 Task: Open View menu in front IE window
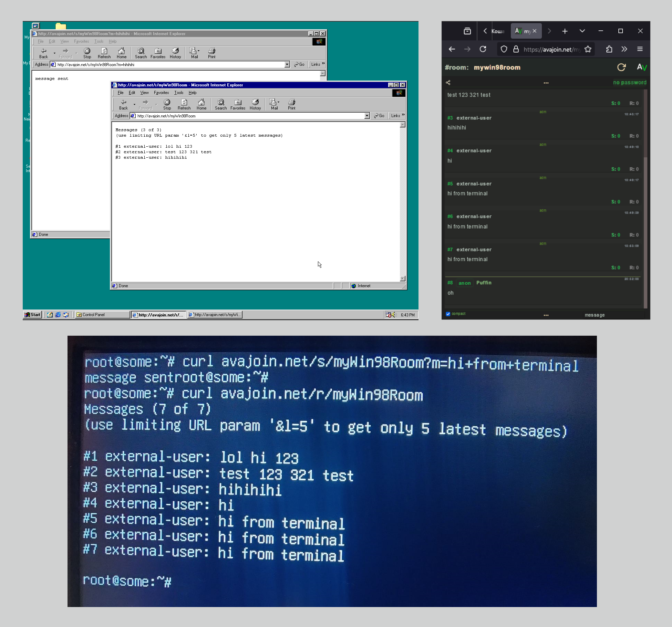144,93
